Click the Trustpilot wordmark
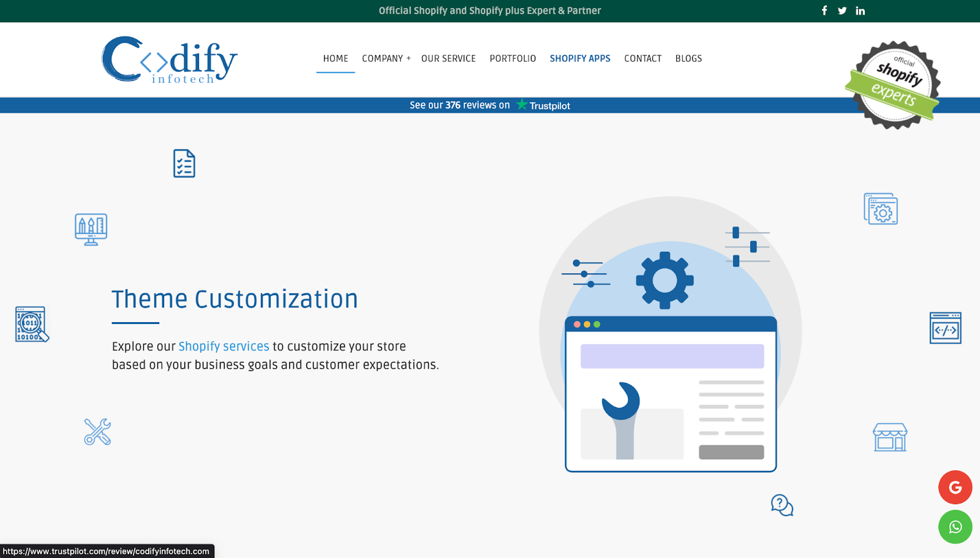Viewport: 980px width, 558px height. tap(550, 105)
